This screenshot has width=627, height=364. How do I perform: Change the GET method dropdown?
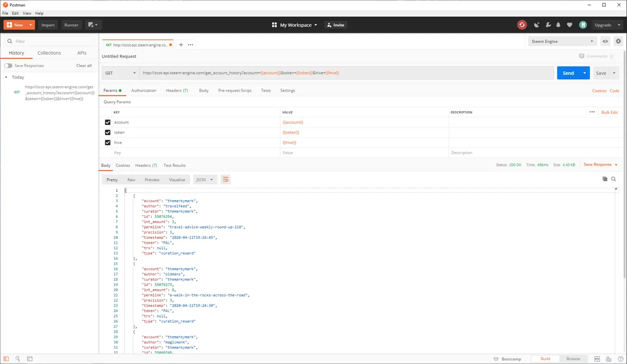click(x=121, y=73)
